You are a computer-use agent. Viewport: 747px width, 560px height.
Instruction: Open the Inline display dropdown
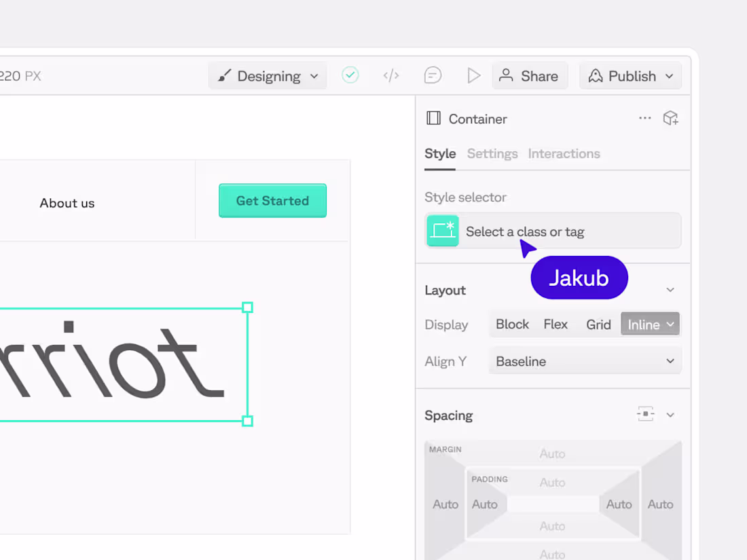[x=651, y=324]
